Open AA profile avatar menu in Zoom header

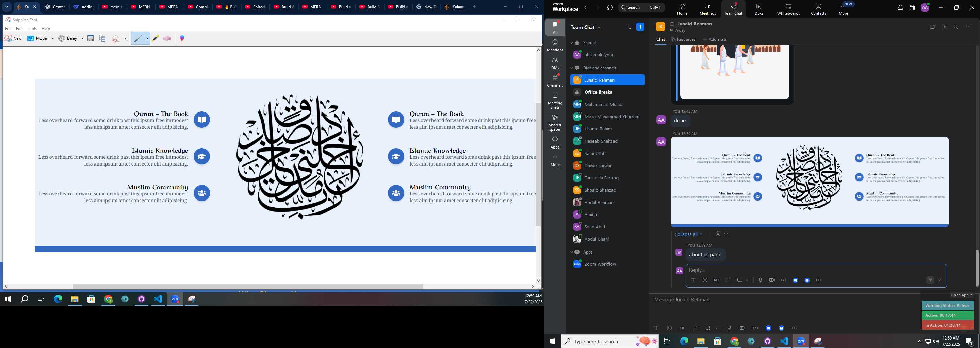tap(925, 7)
